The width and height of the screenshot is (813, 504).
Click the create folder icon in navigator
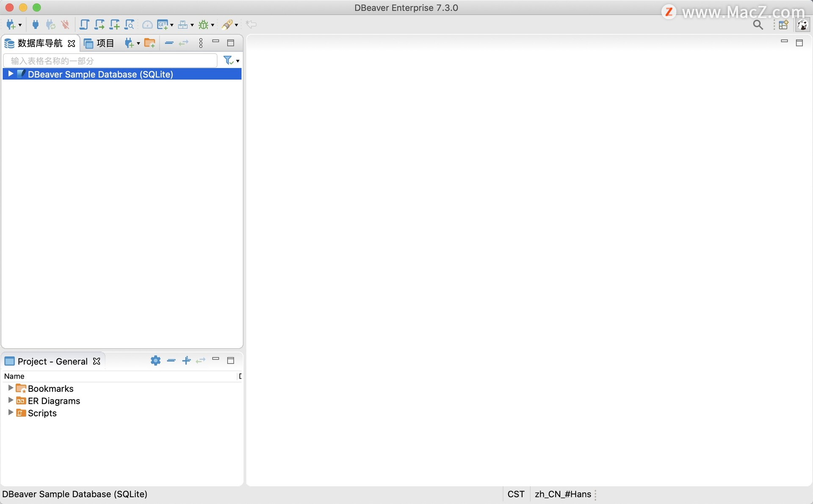pyautogui.click(x=149, y=43)
